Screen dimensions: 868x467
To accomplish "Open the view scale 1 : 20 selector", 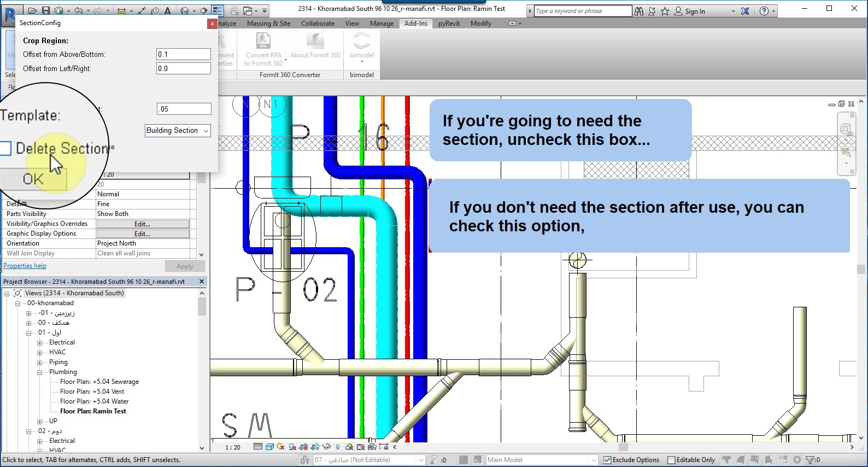I will click(233, 447).
